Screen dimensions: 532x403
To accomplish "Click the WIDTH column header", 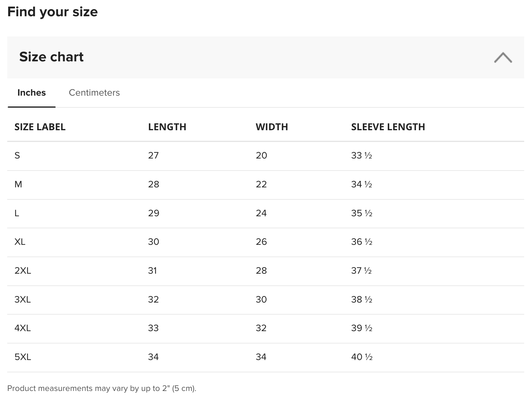I will (x=272, y=127).
